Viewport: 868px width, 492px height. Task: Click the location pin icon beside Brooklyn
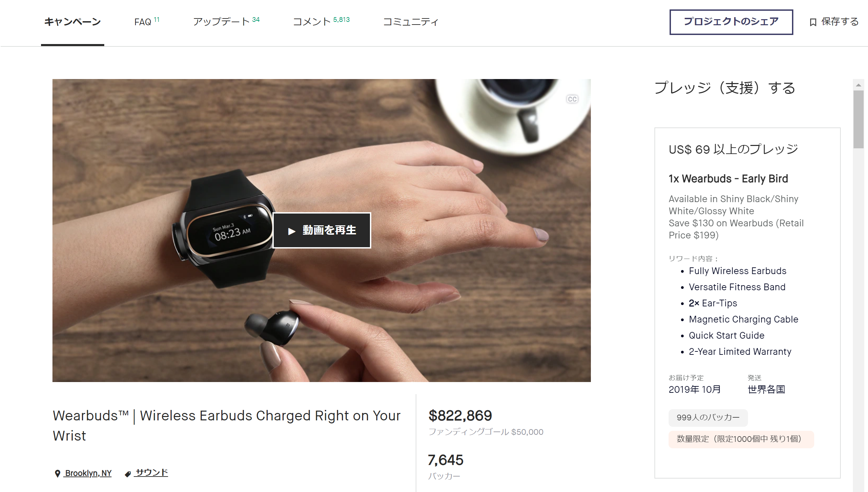pyautogui.click(x=58, y=474)
